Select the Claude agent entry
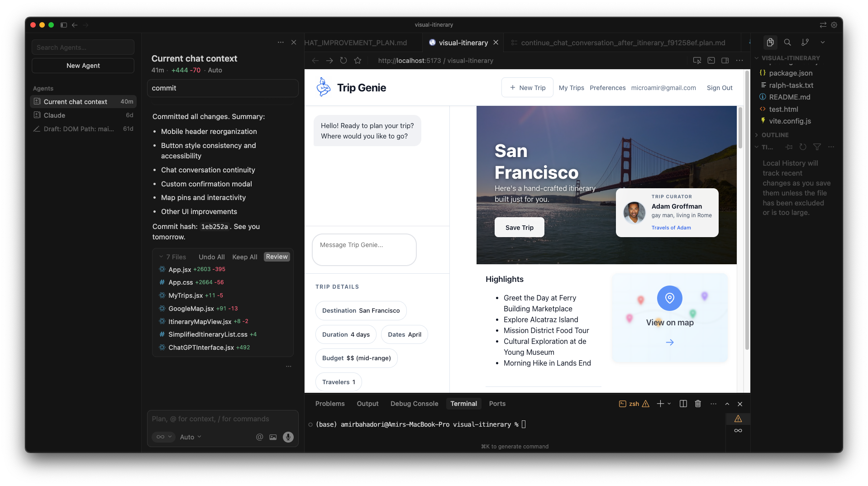This screenshot has width=868, height=486. (83, 115)
